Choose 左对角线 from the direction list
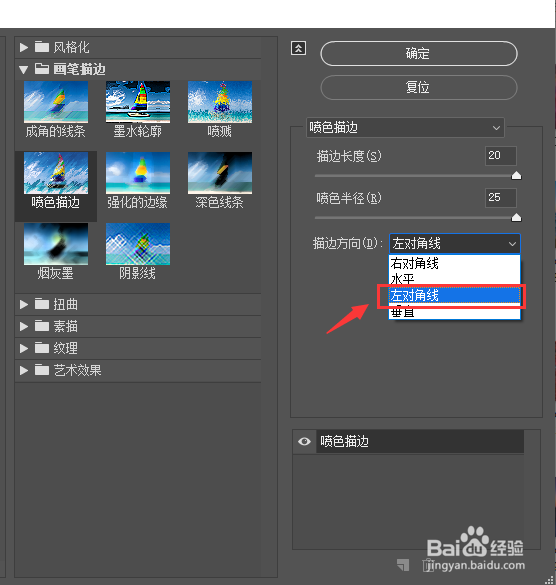This screenshot has width=556, height=585. [x=455, y=295]
